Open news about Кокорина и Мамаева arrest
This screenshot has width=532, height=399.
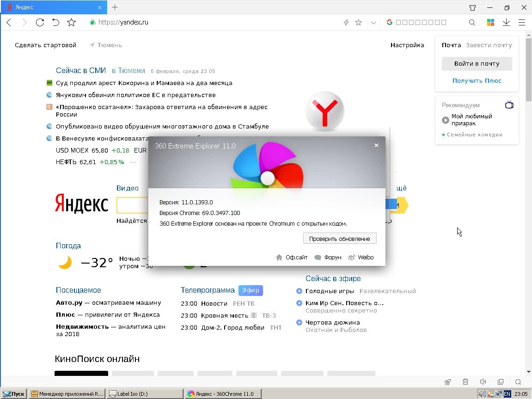tap(144, 83)
